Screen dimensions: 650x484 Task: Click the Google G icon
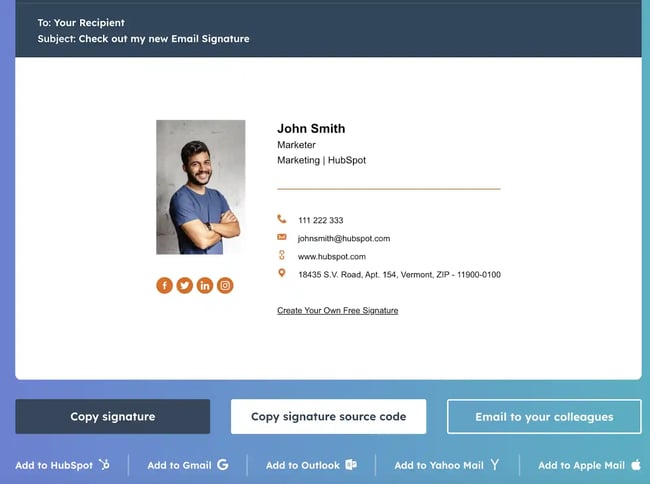click(223, 465)
